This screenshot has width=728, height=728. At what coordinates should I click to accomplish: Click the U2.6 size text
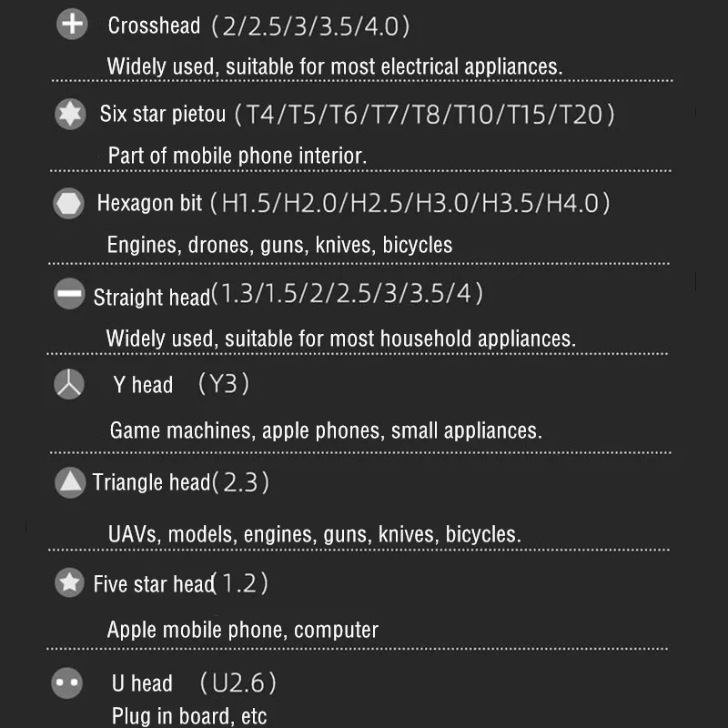point(238,682)
